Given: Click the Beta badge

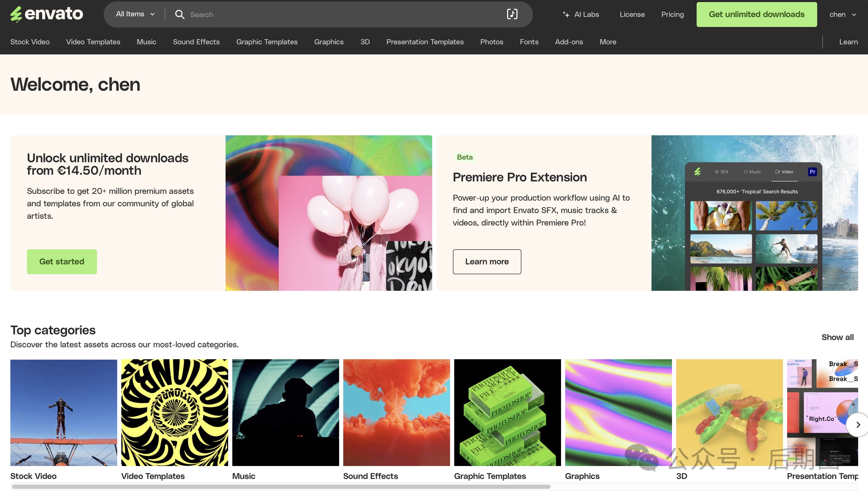Looking at the screenshot, I should tap(465, 157).
